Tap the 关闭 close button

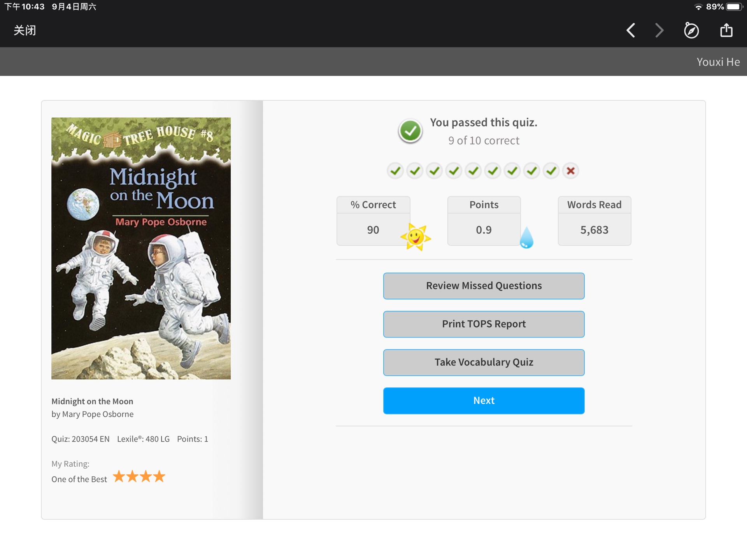point(25,30)
